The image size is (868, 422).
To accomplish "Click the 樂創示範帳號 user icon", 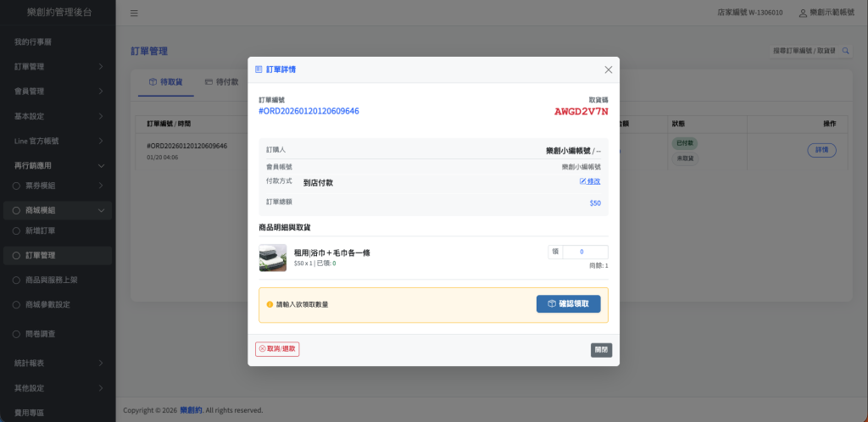I will 803,14.
